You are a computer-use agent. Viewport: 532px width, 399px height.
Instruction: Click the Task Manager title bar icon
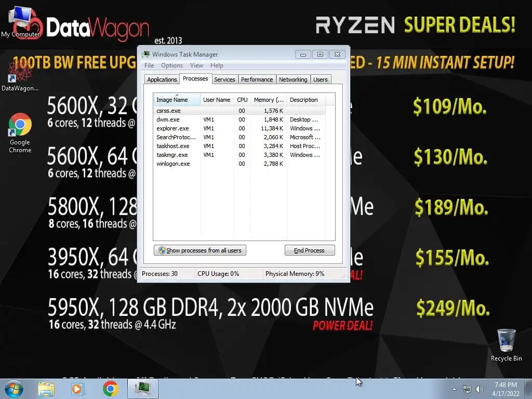pyautogui.click(x=146, y=54)
